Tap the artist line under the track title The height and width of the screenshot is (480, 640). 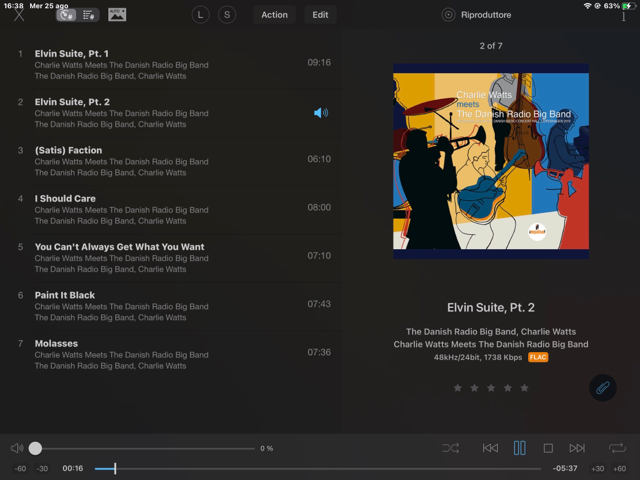[x=491, y=331]
